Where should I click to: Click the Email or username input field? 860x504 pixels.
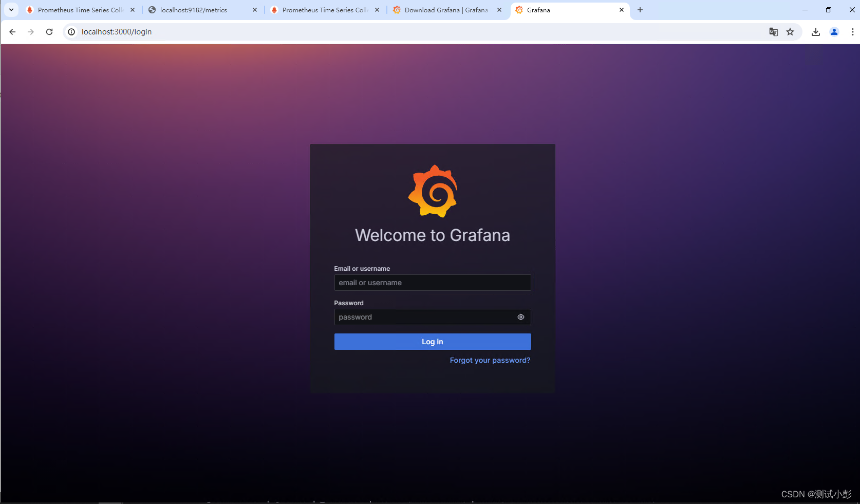(433, 283)
